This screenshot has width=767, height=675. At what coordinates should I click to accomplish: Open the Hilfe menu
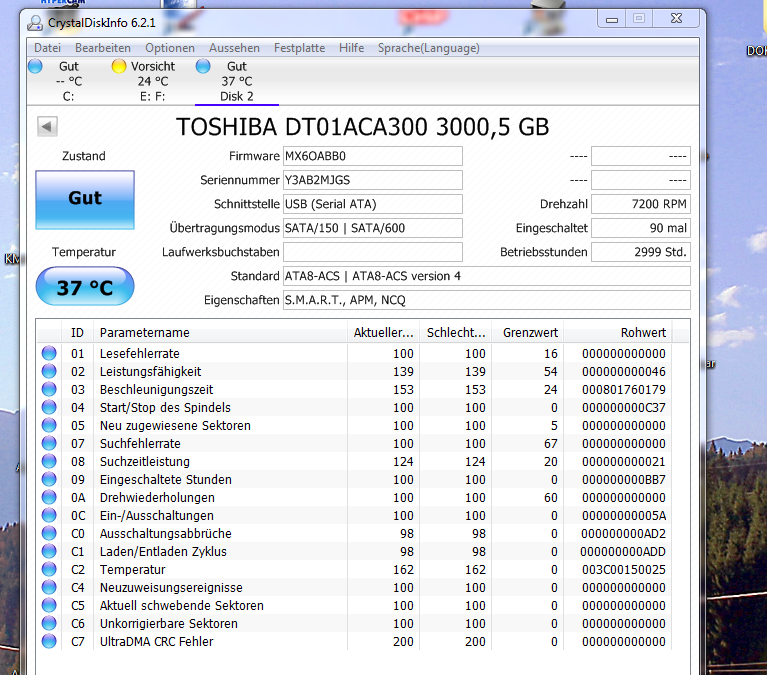coord(351,48)
